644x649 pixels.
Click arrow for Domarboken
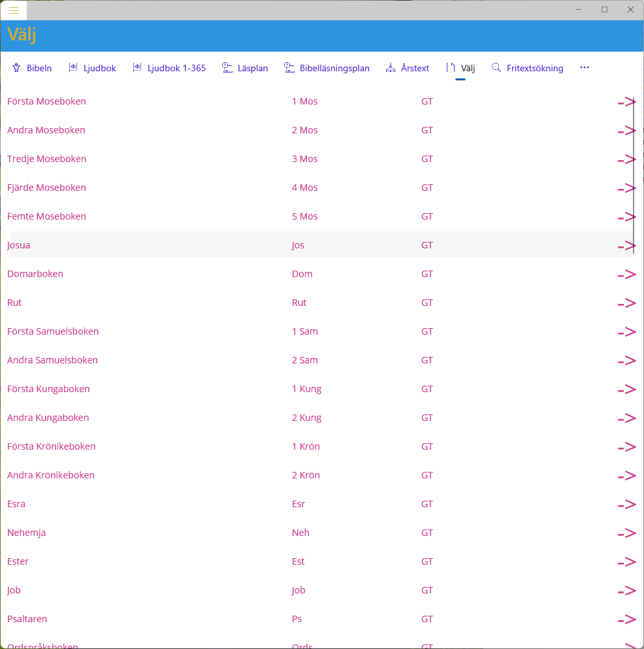(x=626, y=275)
